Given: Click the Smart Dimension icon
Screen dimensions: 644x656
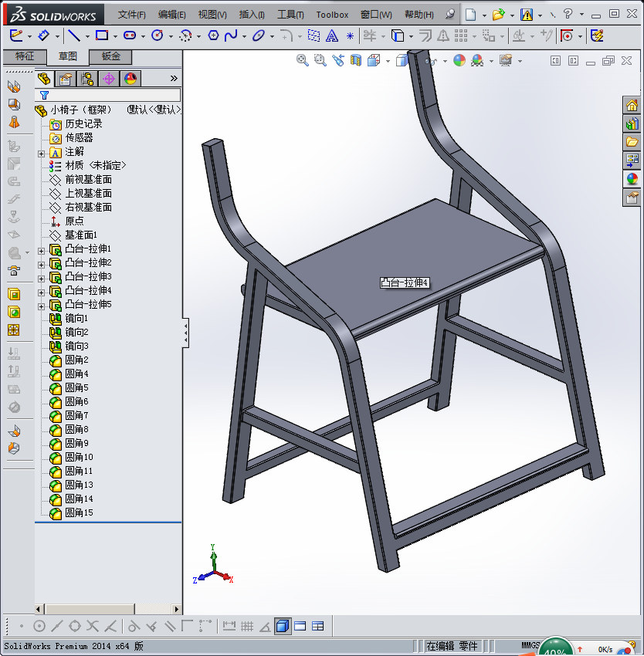Looking at the screenshot, I should pyautogui.click(x=44, y=35).
